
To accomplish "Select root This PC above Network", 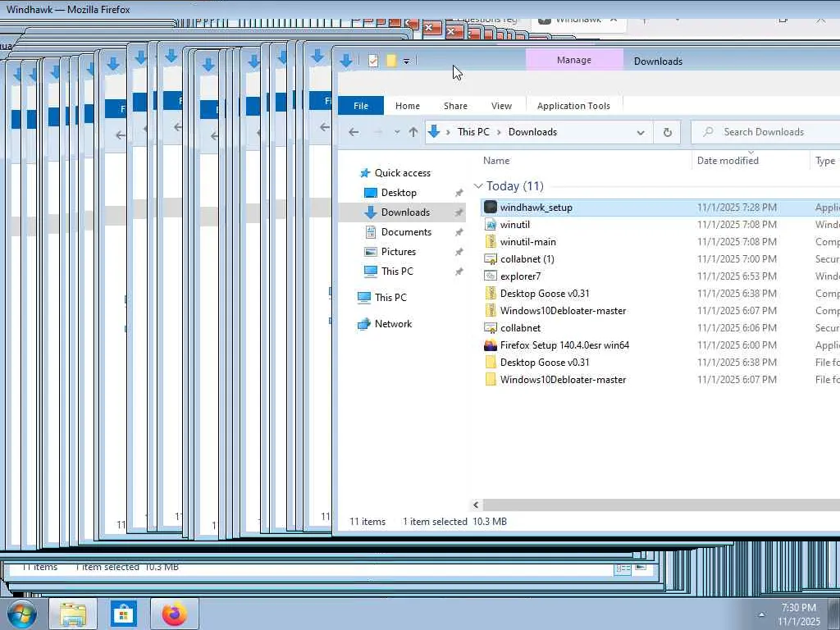I will pos(390,297).
